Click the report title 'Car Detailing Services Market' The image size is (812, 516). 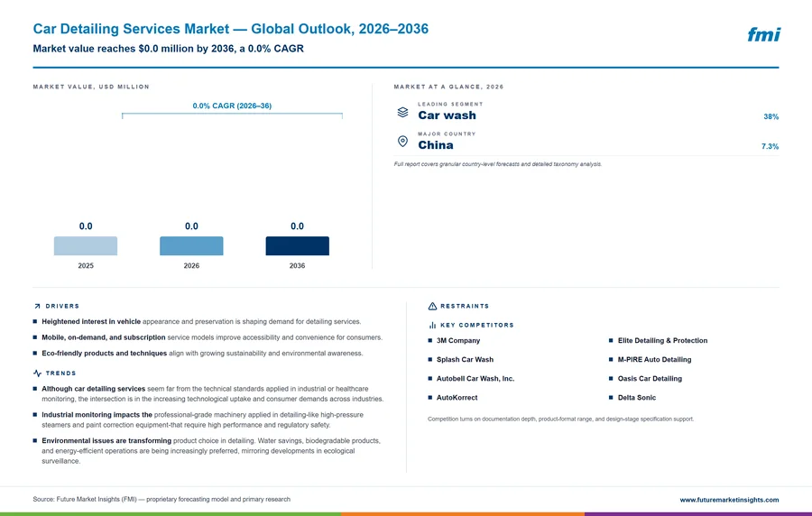(x=131, y=29)
